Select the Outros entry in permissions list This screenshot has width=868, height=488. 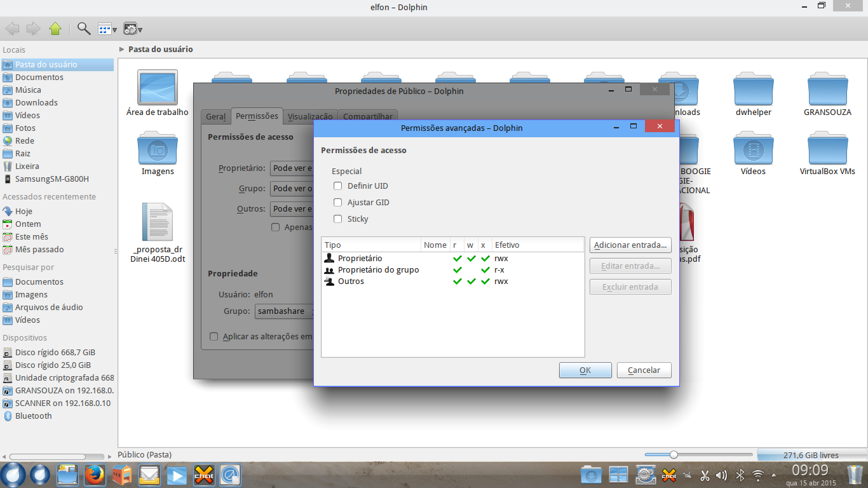click(452, 281)
